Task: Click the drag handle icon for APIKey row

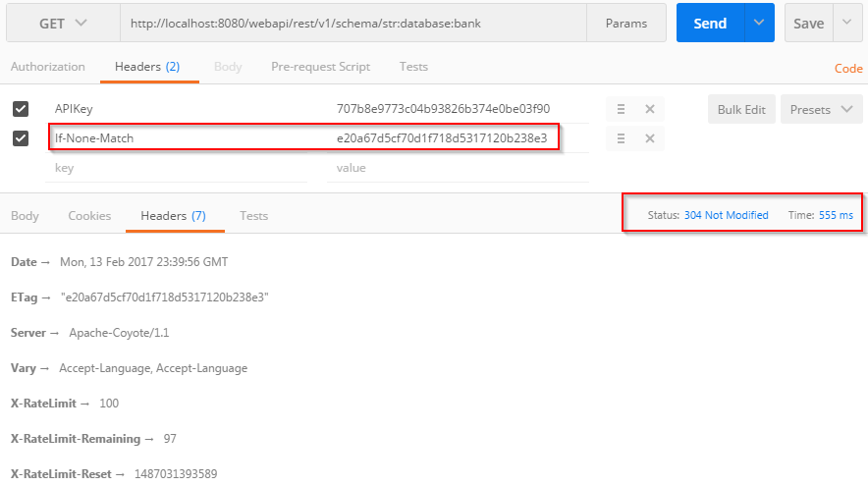Action: tap(621, 109)
